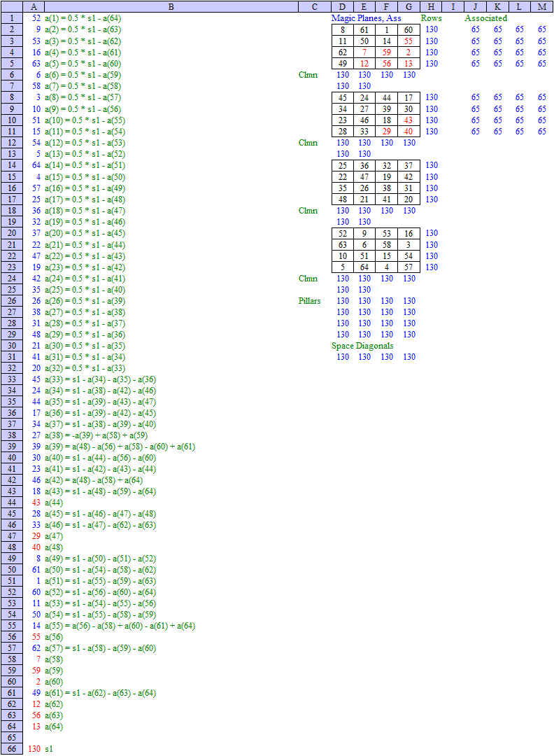Click formula 'a(55) = a(56) - a(58) + a(60) - a(61) + a(64)'
The image size is (554, 756).
tap(120, 626)
